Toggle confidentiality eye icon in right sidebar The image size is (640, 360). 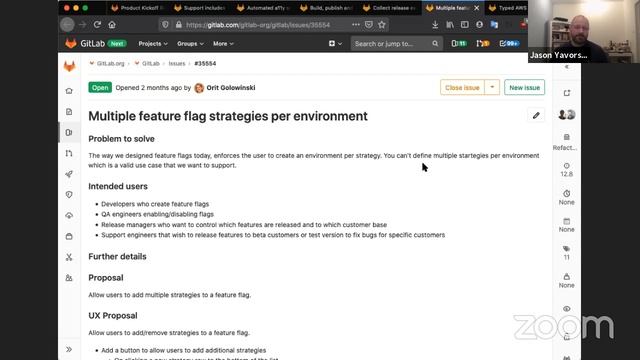[x=567, y=309]
